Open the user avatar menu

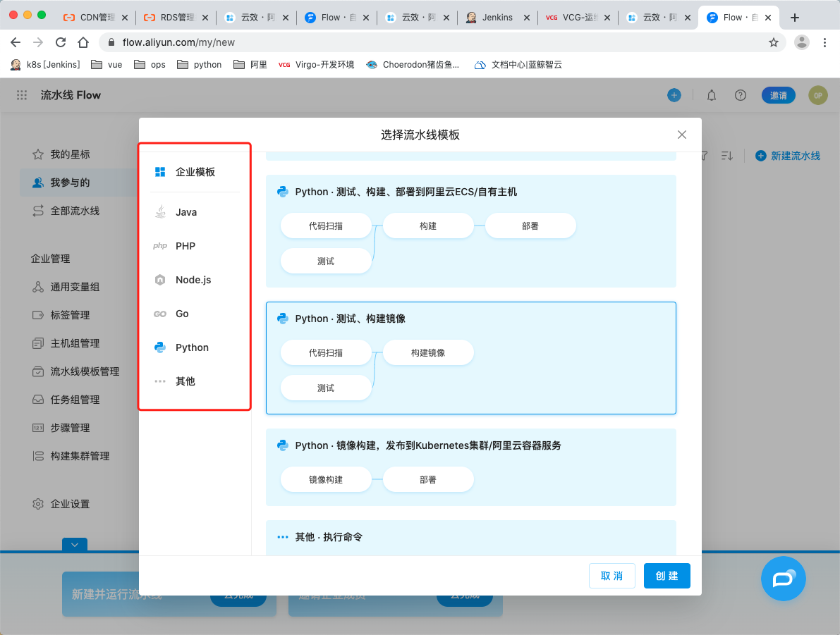tap(818, 95)
